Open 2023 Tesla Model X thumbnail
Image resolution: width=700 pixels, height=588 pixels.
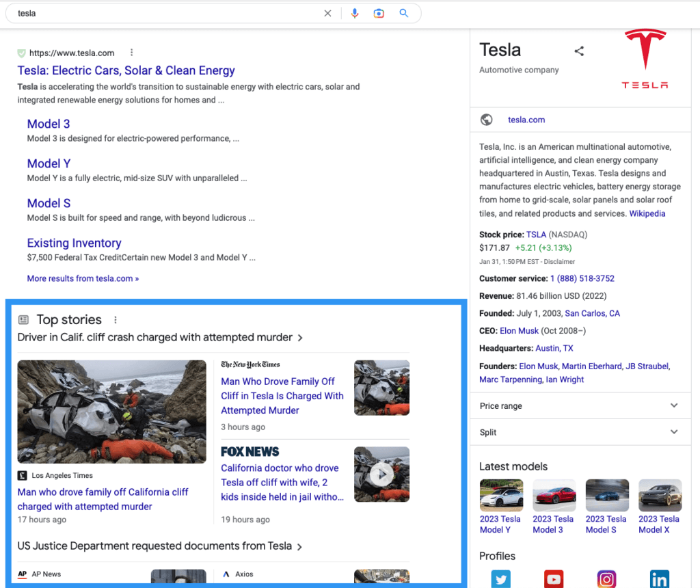click(x=660, y=495)
